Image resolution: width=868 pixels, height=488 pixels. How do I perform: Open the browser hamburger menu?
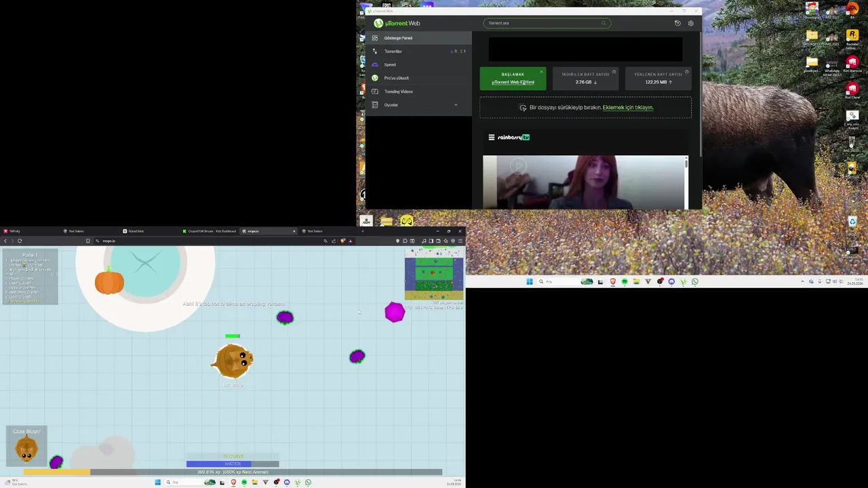(x=460, y=241)
